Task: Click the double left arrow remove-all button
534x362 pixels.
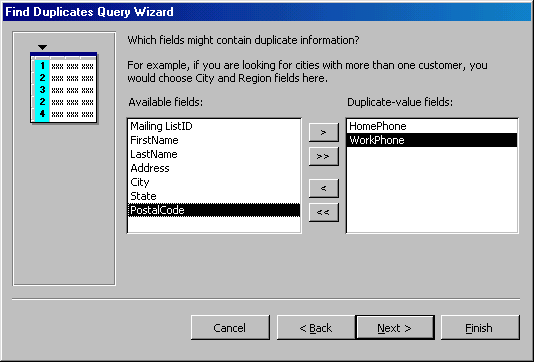Action: pyautogui.click(x=324, y=212)
